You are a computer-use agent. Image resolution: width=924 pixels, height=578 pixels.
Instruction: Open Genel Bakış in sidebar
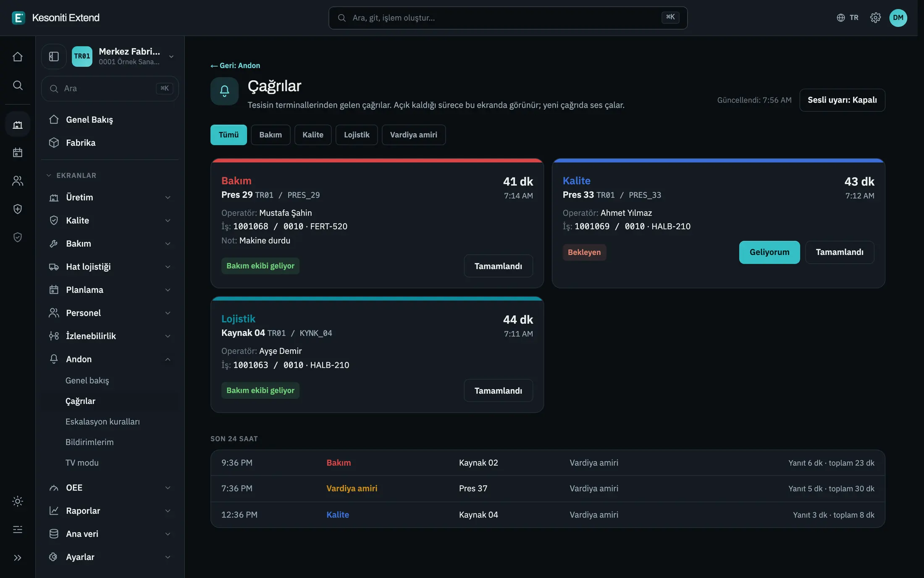(x=110, y=119)
